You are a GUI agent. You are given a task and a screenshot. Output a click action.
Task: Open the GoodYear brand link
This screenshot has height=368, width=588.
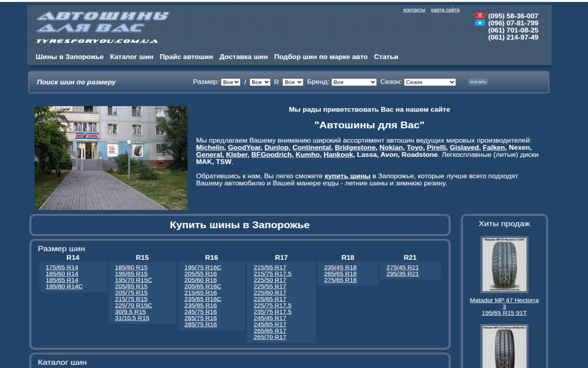tap(244, 148)
